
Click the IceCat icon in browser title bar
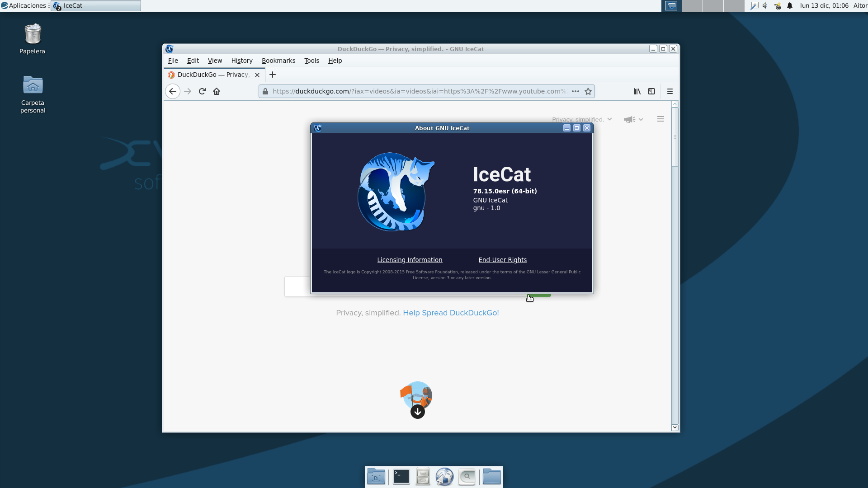(x=170, y=49)
